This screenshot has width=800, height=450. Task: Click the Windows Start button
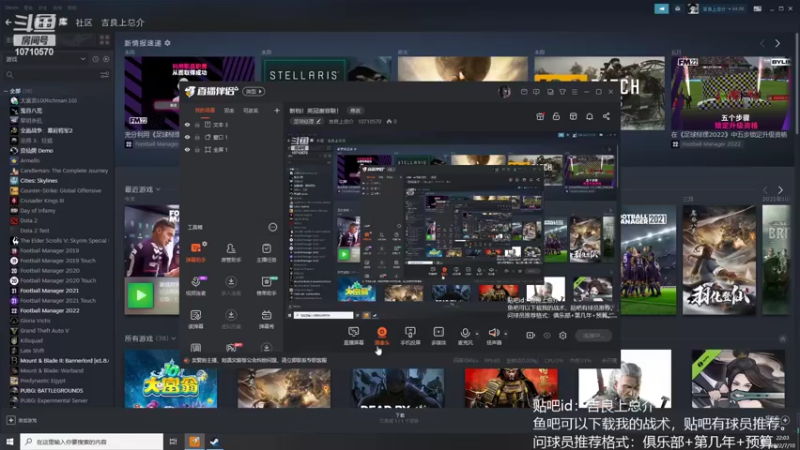(x=10, y=441)
